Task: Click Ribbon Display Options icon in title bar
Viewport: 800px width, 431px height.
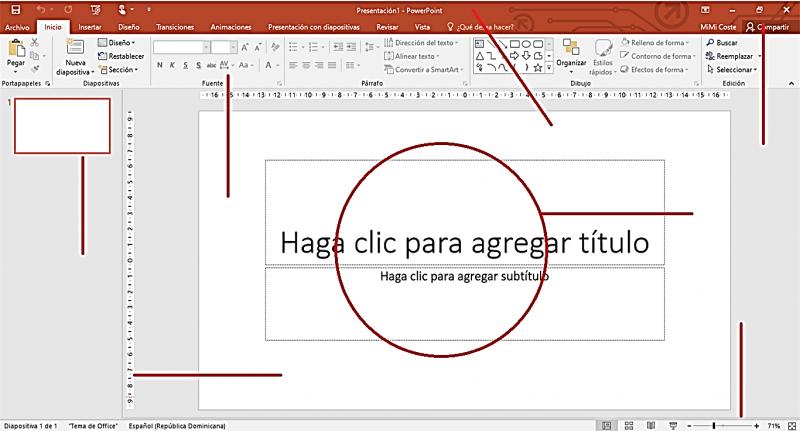Action: [x=705, y=10]
